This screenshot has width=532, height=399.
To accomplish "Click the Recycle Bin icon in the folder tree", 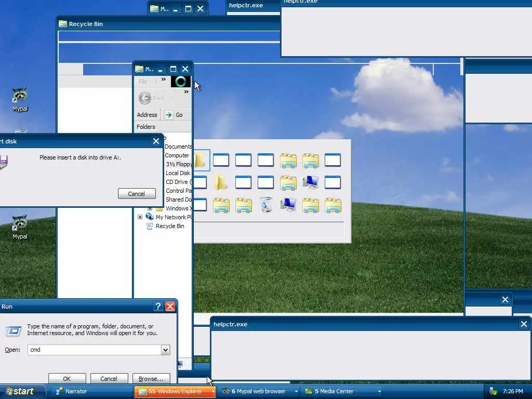I will pyautogui.click(x=149, y=226).
